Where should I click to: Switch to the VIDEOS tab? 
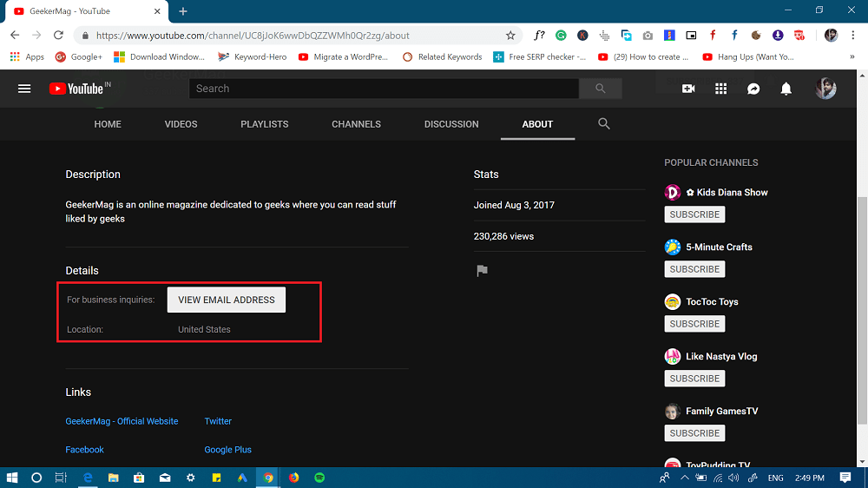[181, 124]
